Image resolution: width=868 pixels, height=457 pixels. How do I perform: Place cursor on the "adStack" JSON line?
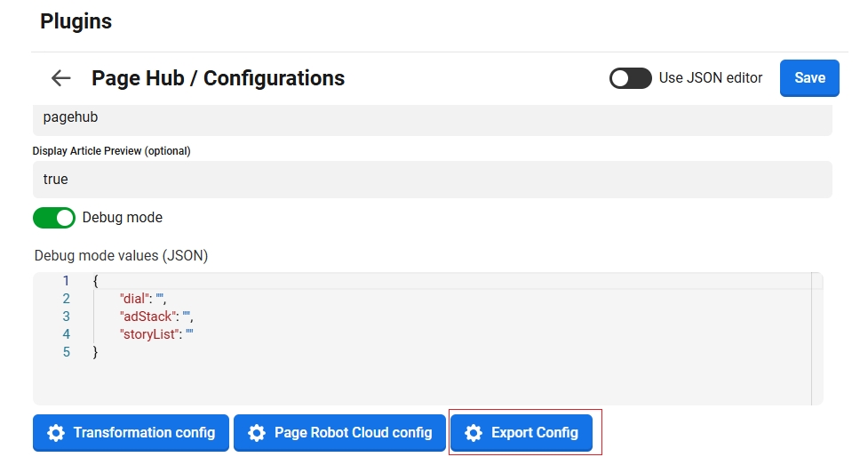155,317
